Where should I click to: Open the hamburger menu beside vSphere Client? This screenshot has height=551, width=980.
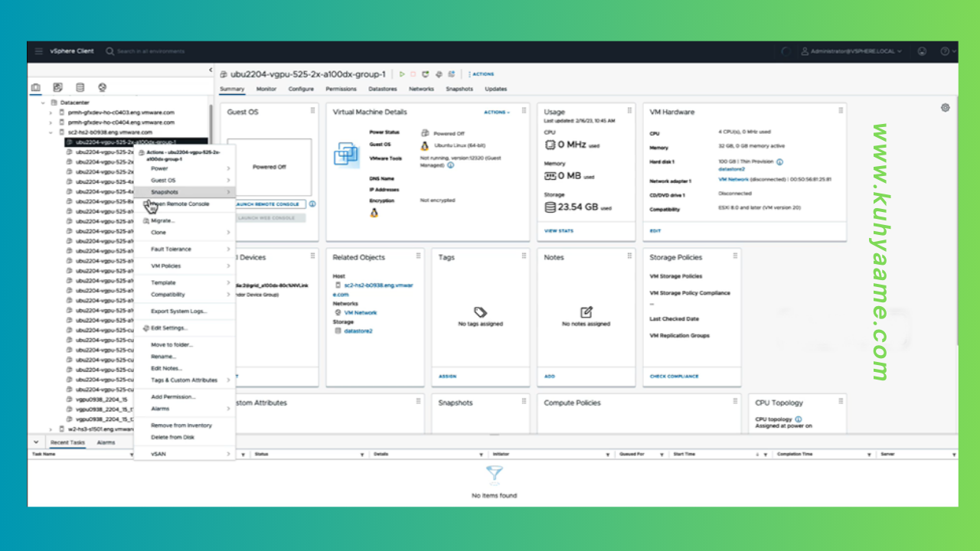pos(38,51)
